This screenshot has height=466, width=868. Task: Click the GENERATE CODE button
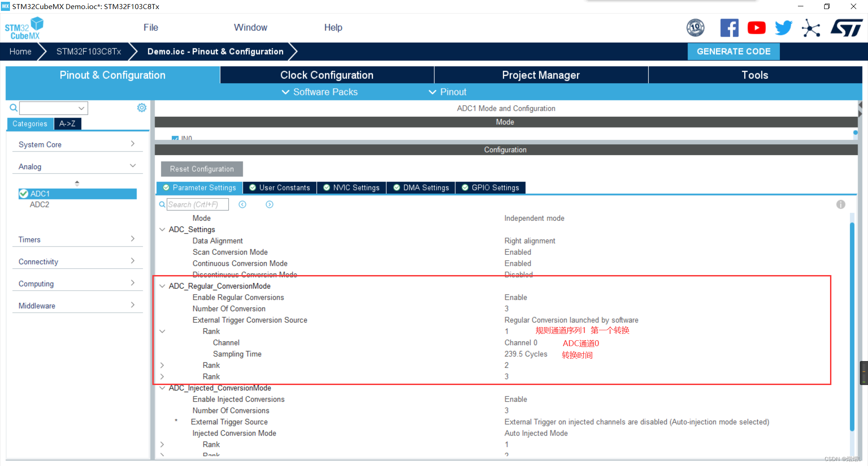coord(733,52)
